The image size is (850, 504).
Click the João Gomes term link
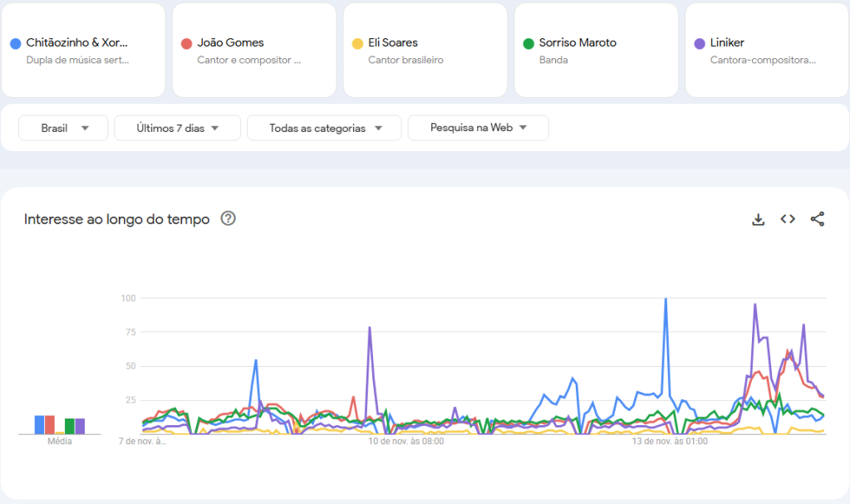(x=229, y=42)
